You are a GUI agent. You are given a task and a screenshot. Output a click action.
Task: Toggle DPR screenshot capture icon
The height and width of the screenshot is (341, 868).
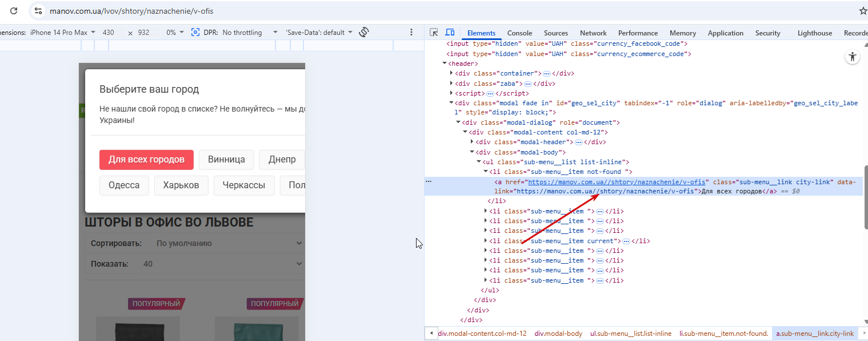[195, 33]
